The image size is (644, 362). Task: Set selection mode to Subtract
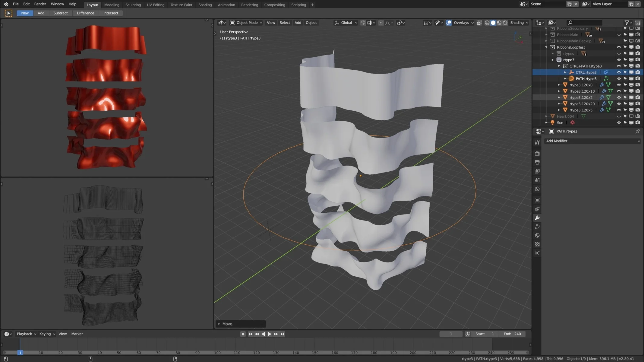[61, 13]
